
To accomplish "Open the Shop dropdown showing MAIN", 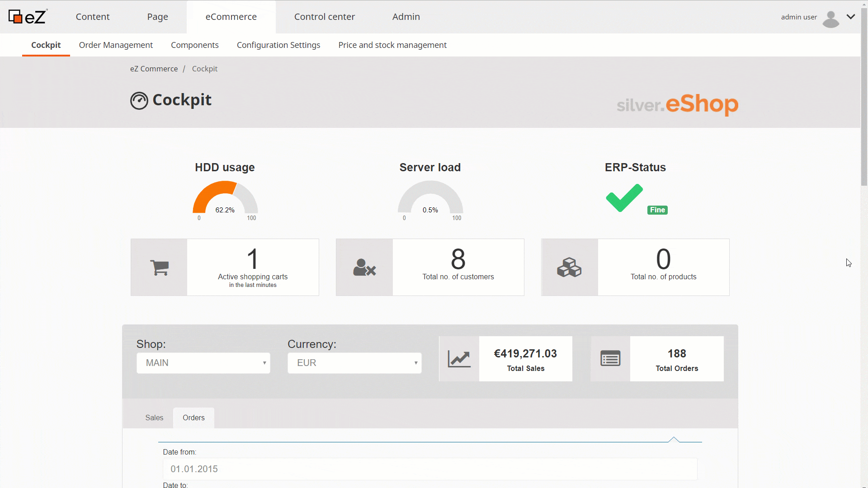I will (x=203, y=363).
